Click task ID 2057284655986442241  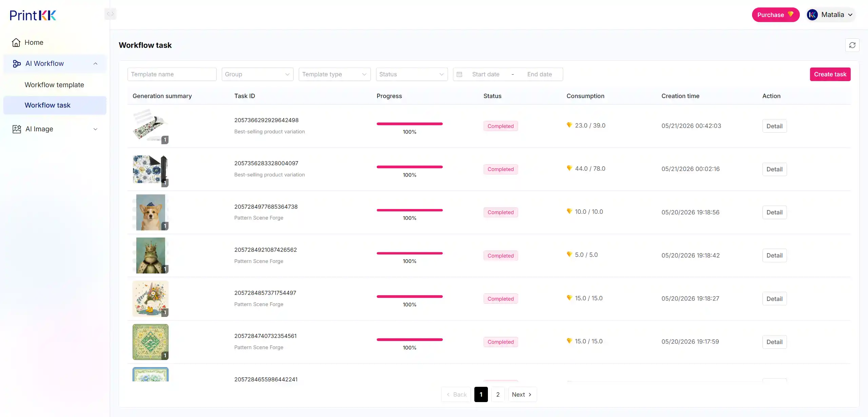coord(266,379)
